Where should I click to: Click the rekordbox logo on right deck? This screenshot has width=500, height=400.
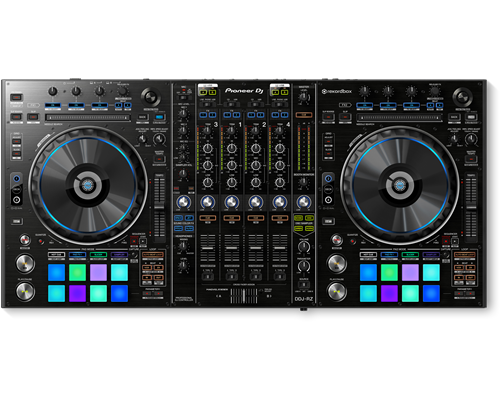(x=336, y=91)
